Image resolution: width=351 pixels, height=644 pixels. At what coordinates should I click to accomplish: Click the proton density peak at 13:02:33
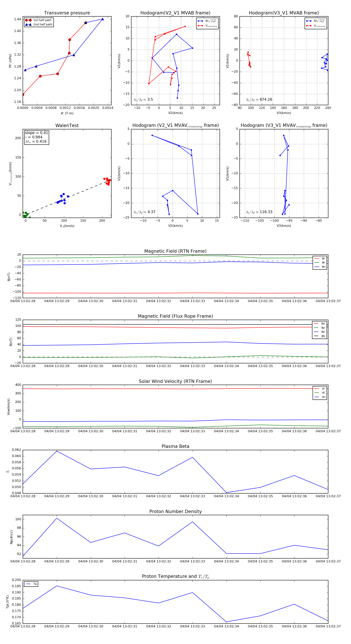(192, 522)
